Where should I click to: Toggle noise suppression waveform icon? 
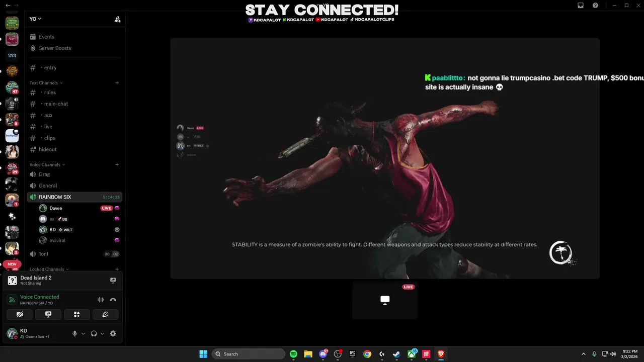coord(101,300)
